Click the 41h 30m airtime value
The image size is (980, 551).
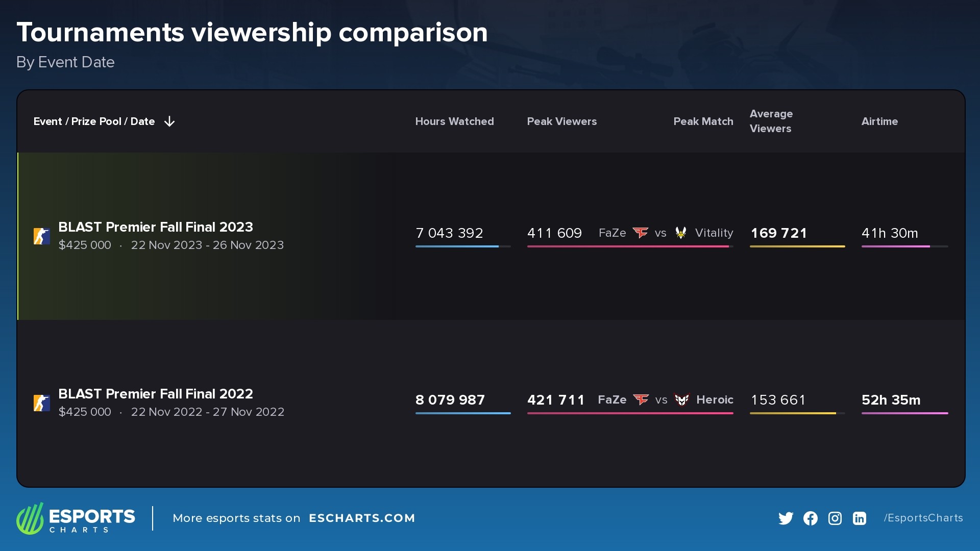[890, 233]
